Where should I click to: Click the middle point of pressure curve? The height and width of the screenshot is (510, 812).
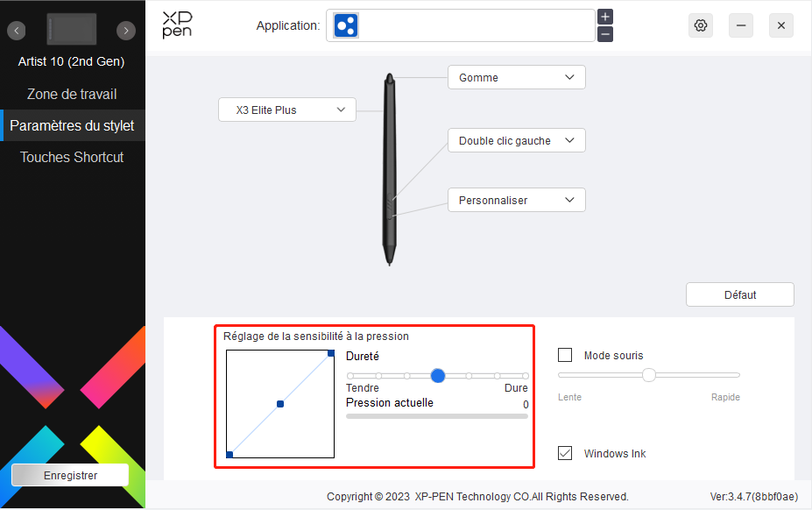[280, 404]
